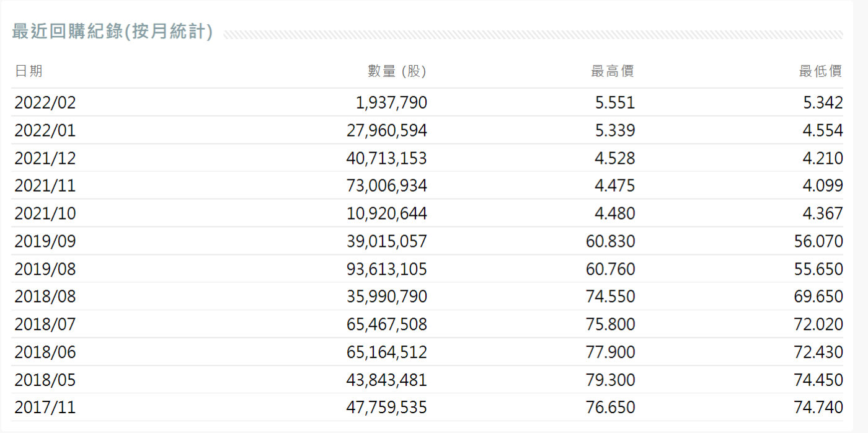Click highest price 60.830 value
The height and width of the screenshot is (433, 868).
pos(610,241)
